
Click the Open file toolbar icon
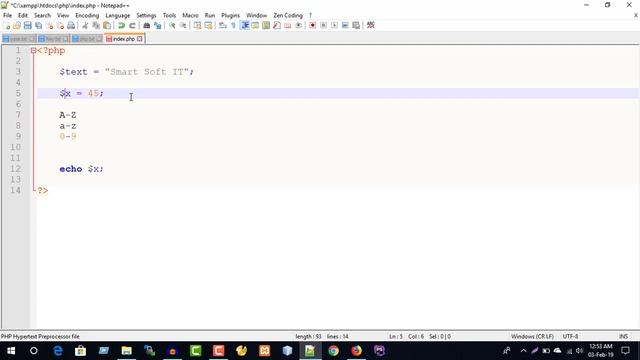click(17, 25)
